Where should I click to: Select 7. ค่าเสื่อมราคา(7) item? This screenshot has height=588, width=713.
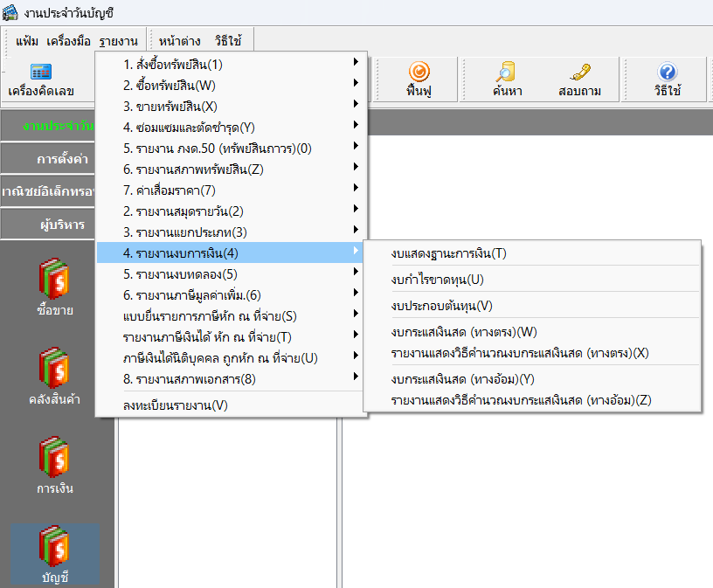232,190
